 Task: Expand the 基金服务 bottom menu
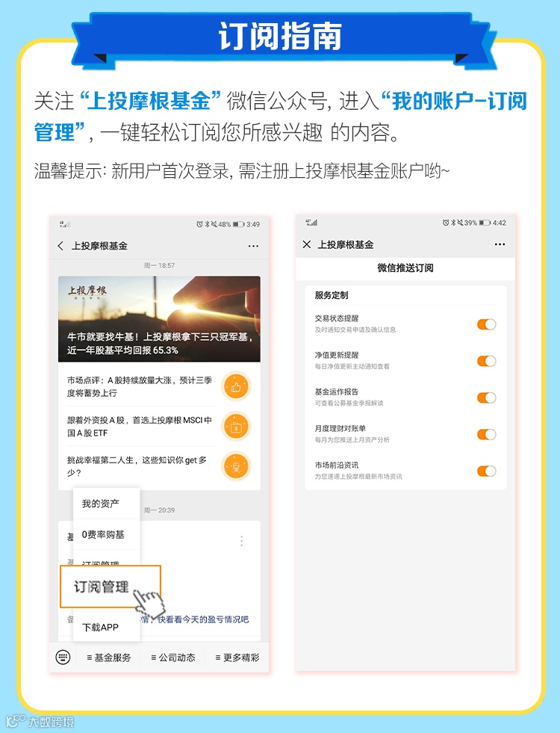pos(109,658)
